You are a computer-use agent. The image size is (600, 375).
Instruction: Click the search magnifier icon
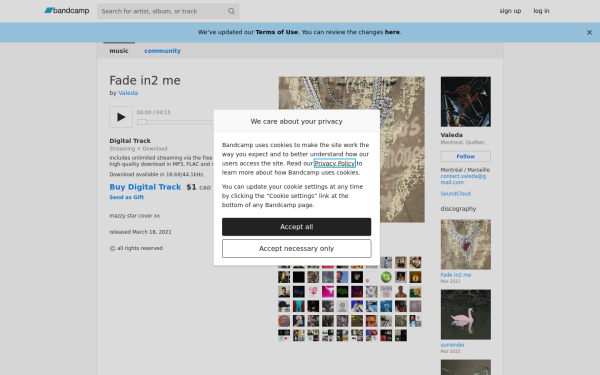pos(231,11)
